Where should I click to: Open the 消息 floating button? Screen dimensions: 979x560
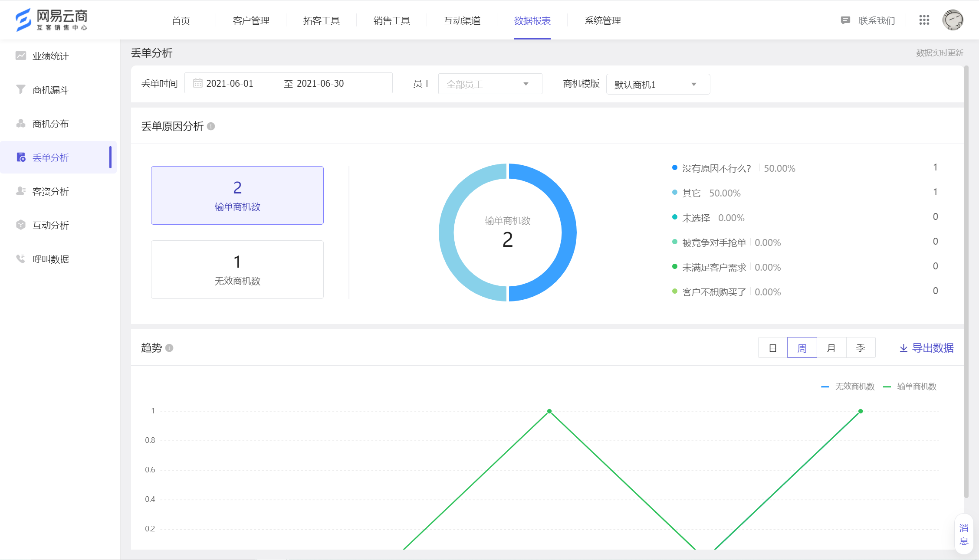coord(964,534)
